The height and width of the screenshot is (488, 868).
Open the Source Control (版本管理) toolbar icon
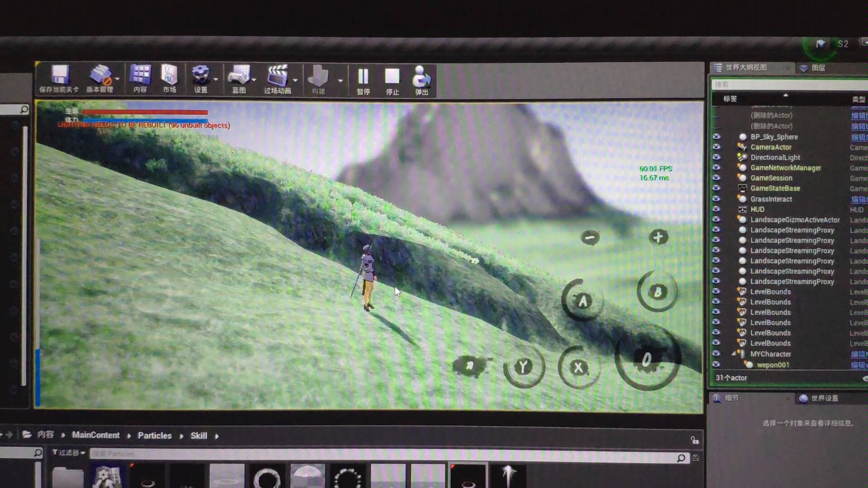[x=100, y=79]
